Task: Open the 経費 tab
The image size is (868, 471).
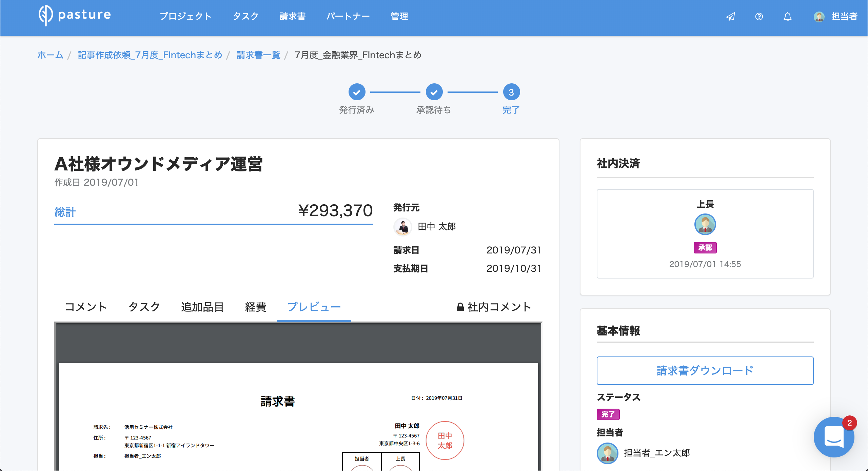Action: tap(256, 307)
